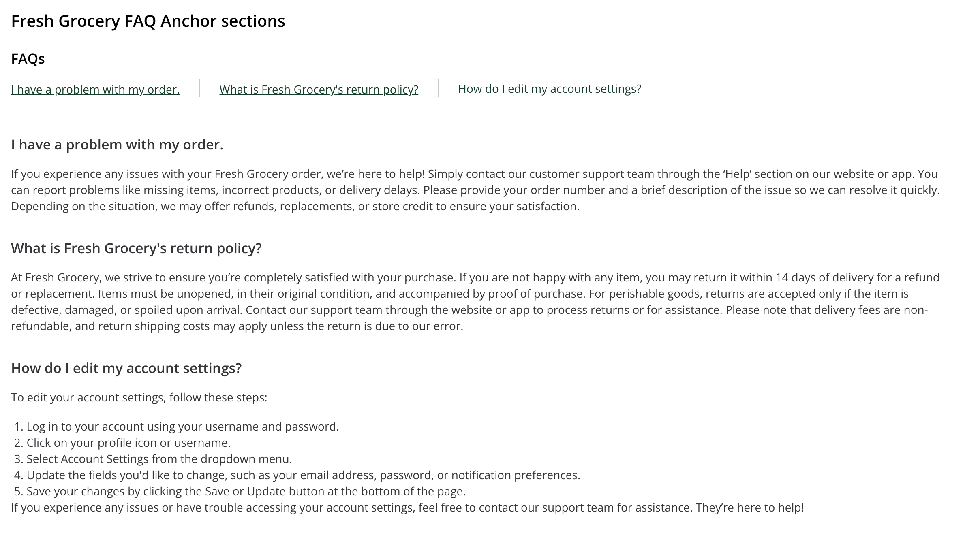Open the 'I have a problem with my order.' anchor link
This screenshot has height=533, width=980.
(x=95, y=90)
